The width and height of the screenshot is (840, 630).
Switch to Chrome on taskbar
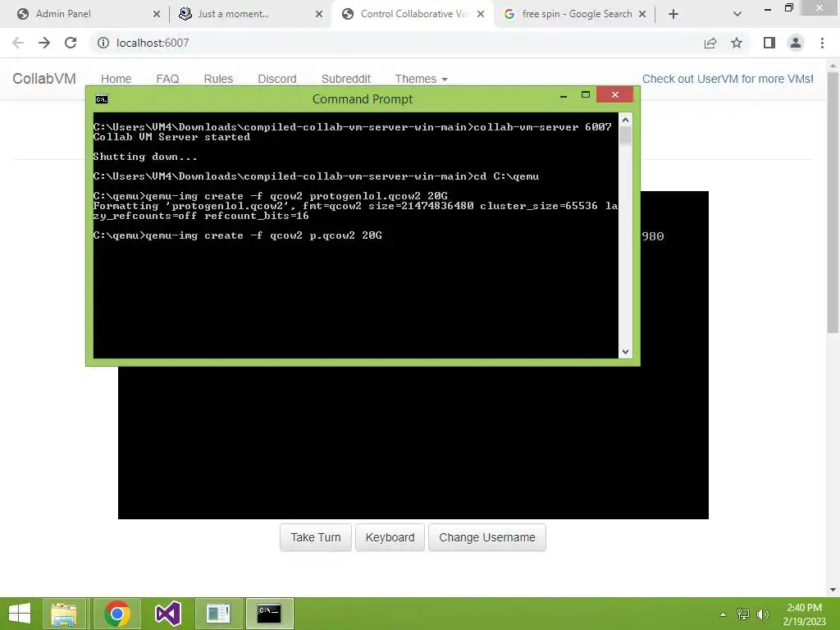(x=116, y=614)
